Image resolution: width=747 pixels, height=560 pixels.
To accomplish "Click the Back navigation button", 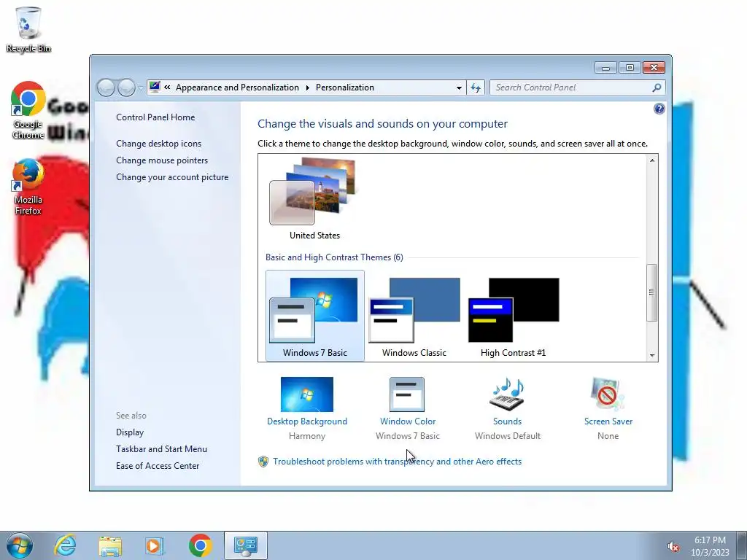I will point(106,87).
